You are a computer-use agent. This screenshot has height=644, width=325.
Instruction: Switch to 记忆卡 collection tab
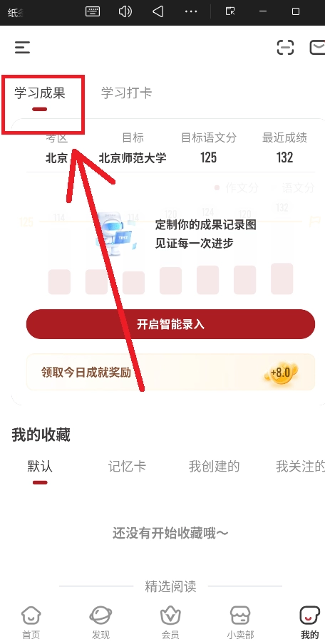point(127,467)
